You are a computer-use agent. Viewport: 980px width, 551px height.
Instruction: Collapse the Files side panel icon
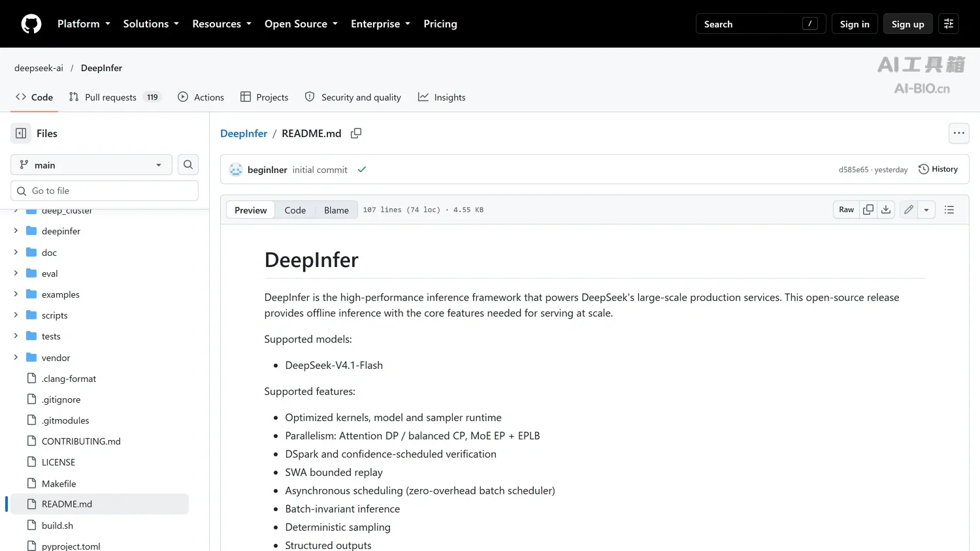(x=21, y=133)
